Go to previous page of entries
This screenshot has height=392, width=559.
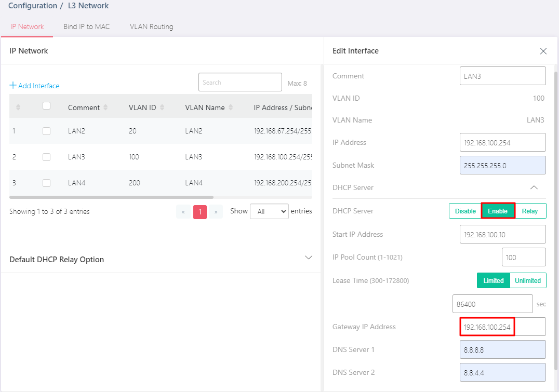coord(183,212)
